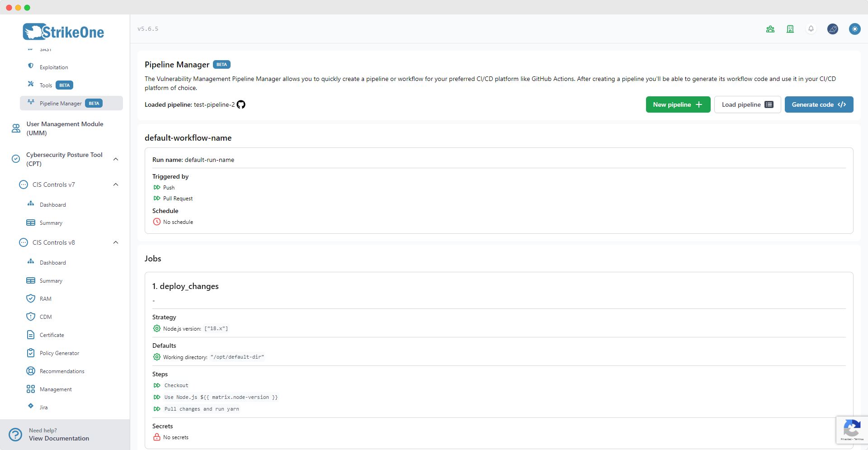Click the Generate code button
The height and width of the screenshot is (450, 868).
coord(819,104)
